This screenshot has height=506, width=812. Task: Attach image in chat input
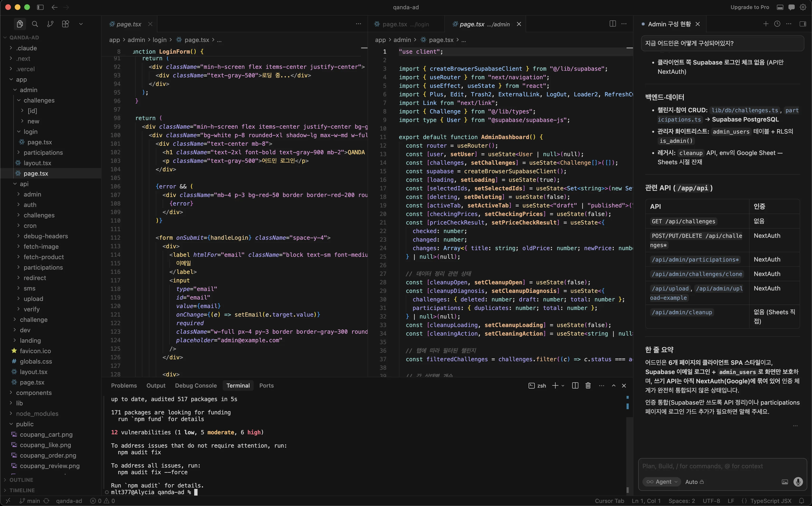coord(784,482)
